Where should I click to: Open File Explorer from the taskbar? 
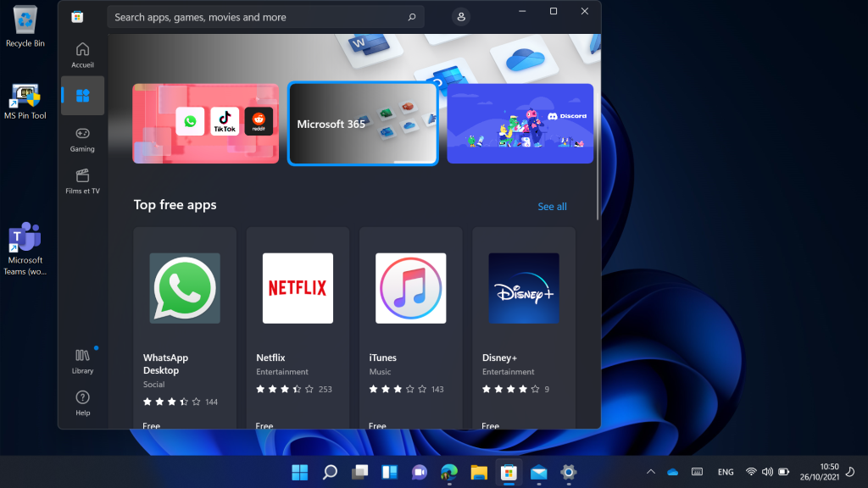coord(478,472)
